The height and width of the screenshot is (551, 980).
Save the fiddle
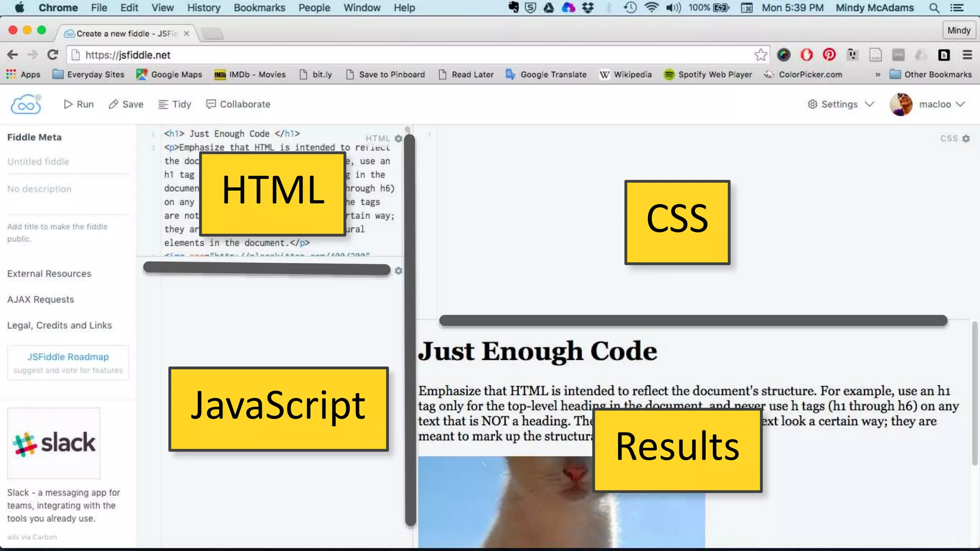[x=126, y=104]
